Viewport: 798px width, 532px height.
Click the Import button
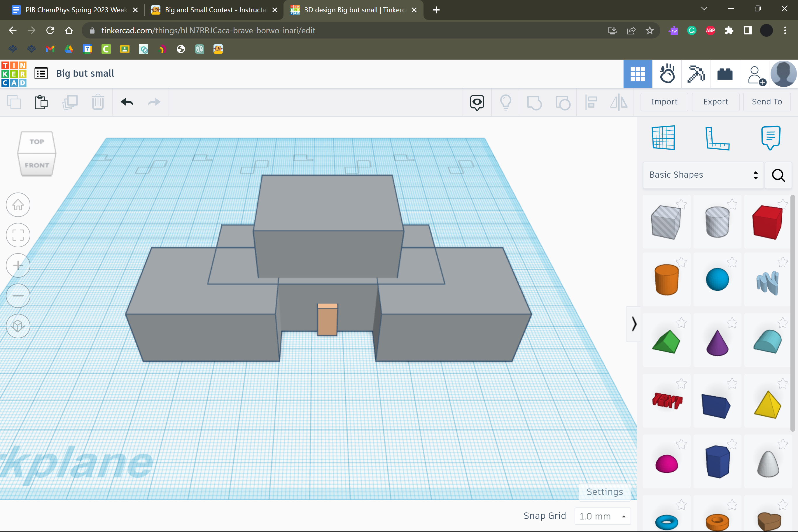click(x=664, y=102)
